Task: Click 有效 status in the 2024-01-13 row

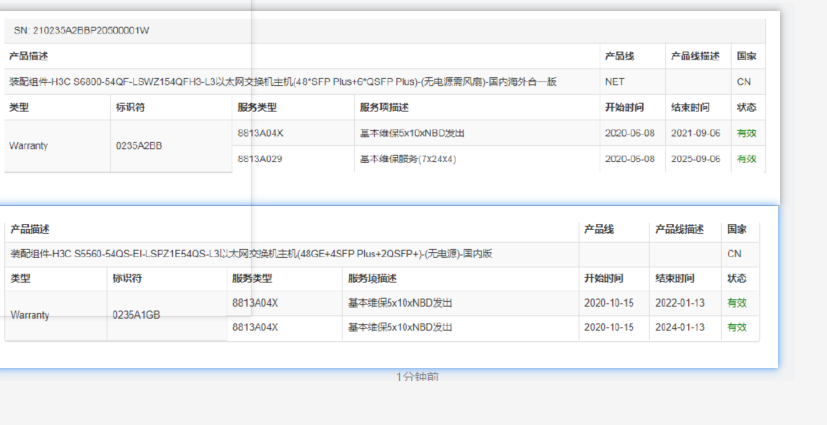Action: (x=737, y=327)
